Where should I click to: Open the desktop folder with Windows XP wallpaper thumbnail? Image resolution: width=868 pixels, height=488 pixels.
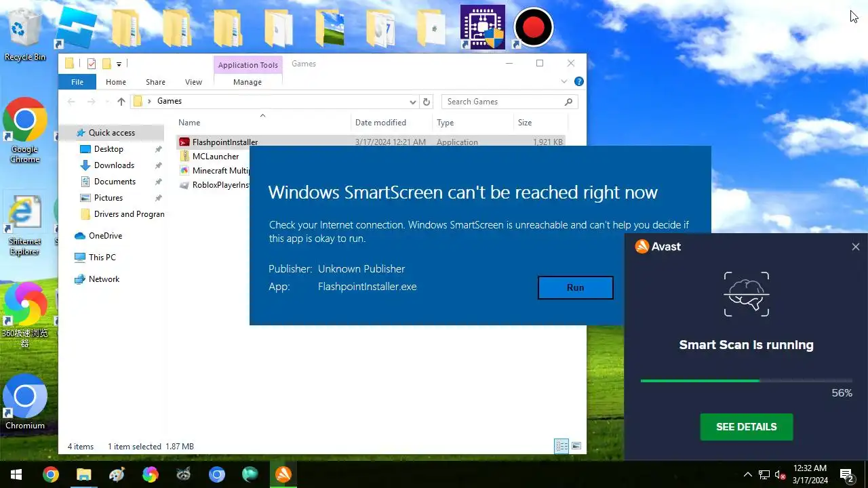pyautogui.click(x=329, y=28)
